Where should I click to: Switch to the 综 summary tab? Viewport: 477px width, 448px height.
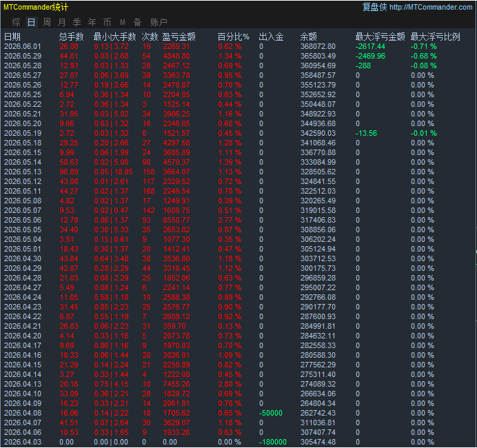coord(16,22)
